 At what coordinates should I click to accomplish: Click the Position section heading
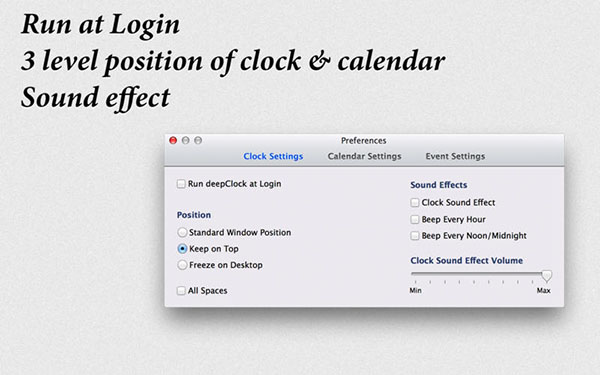[194, 215]
